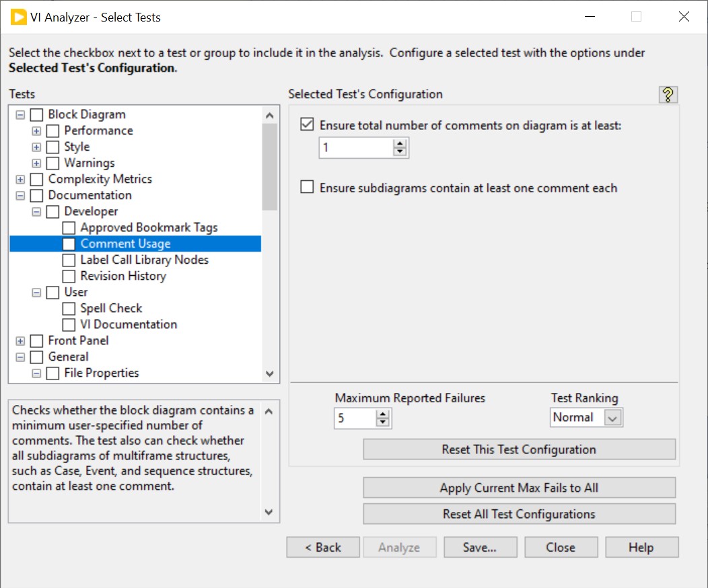Check the File Properties checkbox
The image size is (708, 588).
pyautogui.click(x=52, y=373)
